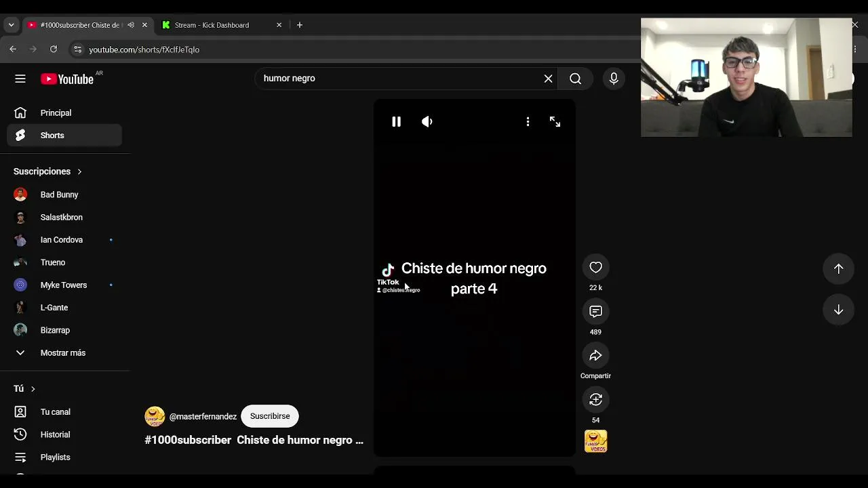Click the masterfernandez channel avatar

[155, 416]
